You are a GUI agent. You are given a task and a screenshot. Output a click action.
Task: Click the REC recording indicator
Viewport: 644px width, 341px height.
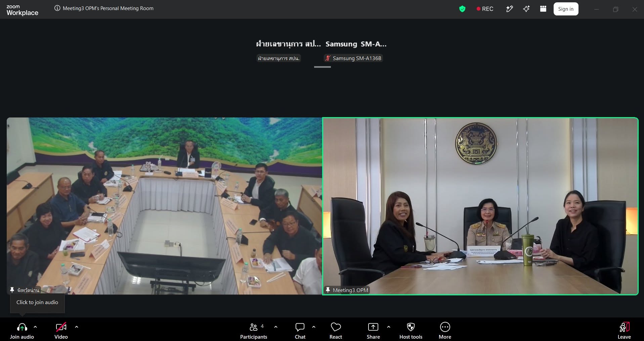(x=485, y=9)
